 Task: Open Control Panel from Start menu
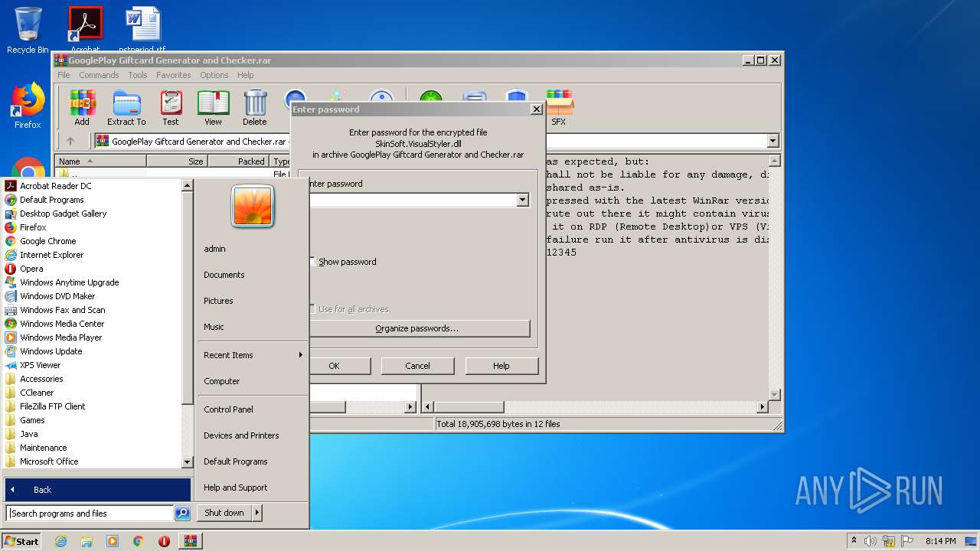[228, 409]
